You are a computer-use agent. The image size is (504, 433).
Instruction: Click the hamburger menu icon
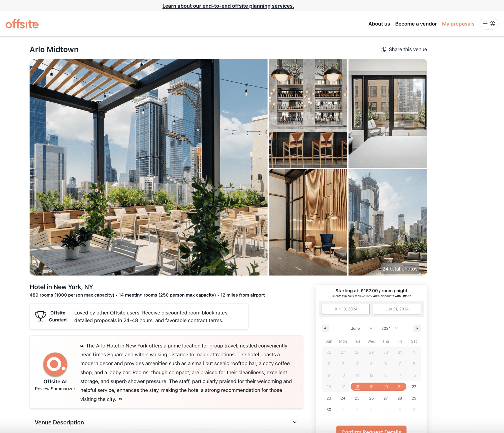(x=485, y=24)
